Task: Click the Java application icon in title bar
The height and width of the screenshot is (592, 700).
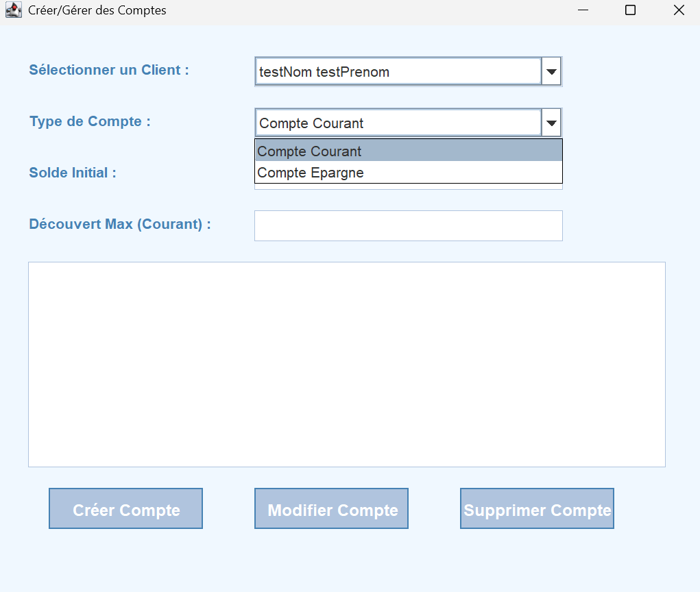Action: pos(14,10)
